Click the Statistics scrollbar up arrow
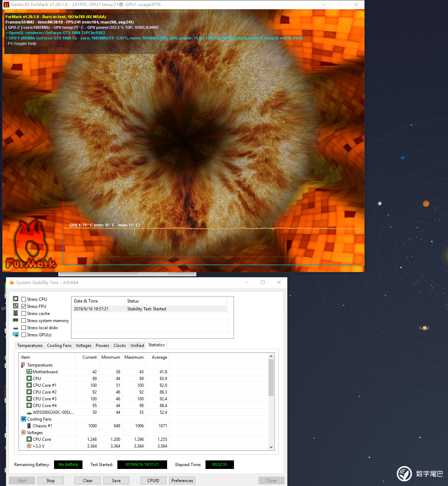This screenshot has height=486, width=448. 271,356
